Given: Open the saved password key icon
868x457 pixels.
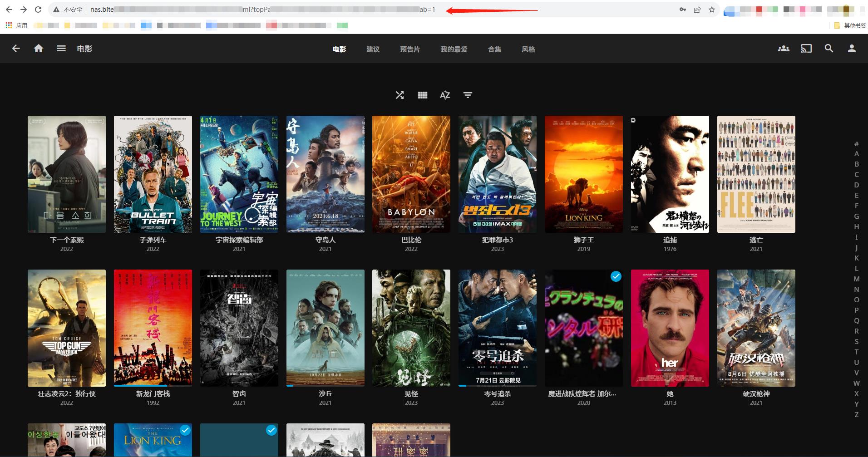Looking at the screenshot, I should pos(682,10).
